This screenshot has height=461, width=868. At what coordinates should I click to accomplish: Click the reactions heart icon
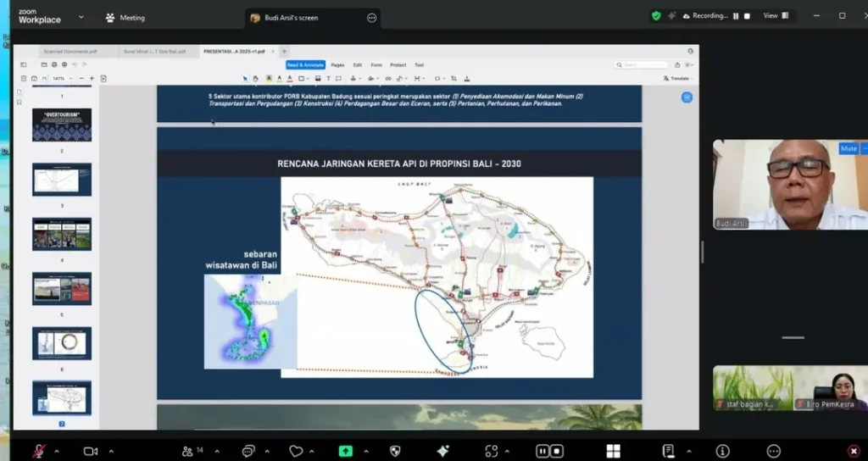[295, 451]
